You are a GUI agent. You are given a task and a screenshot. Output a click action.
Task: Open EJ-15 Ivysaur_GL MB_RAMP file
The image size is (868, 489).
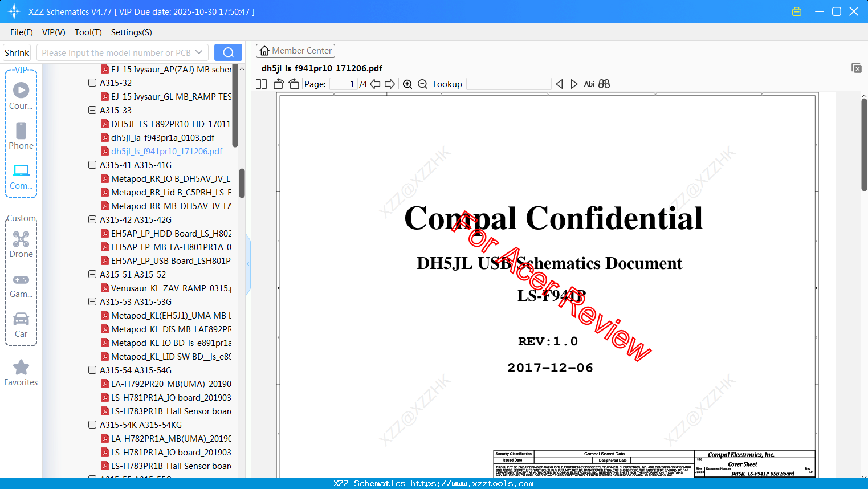click(166, 96)
